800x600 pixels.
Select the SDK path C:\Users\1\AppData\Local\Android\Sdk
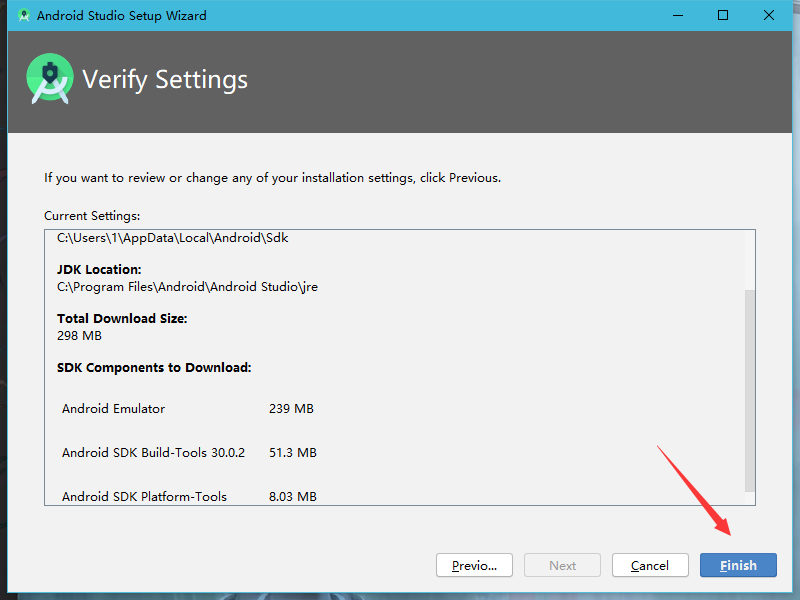[x=172, y=238]
